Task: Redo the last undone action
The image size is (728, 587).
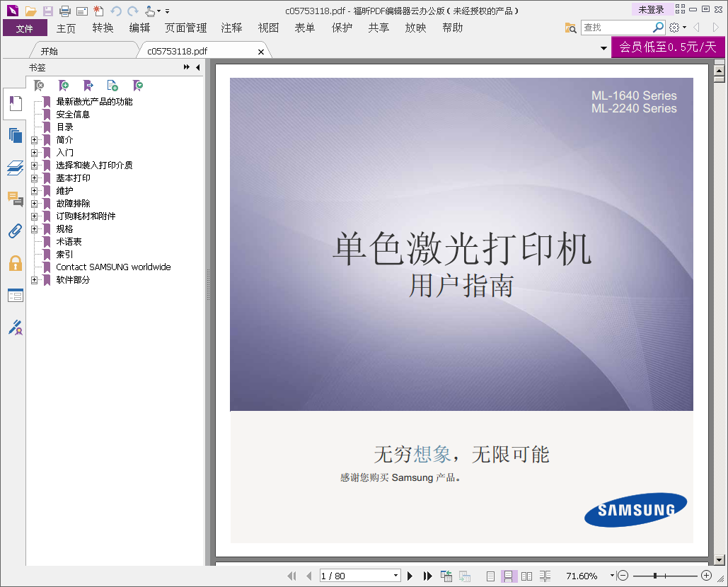Action: click(x=133, y=11)
